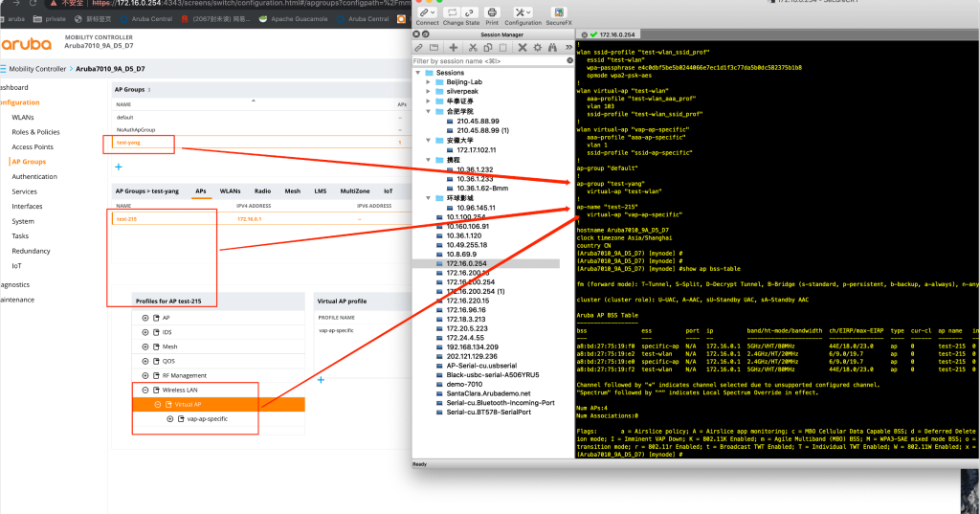Expand the Beijing-Lab session folder

[x=428, y=82]
